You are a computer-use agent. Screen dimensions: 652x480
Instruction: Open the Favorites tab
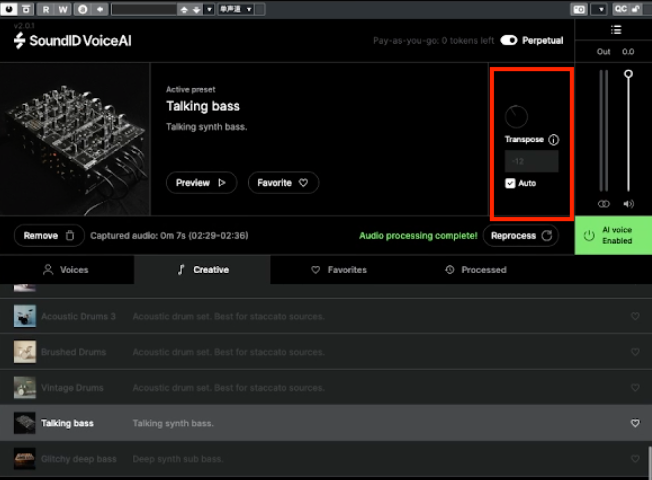coord(338,270)
